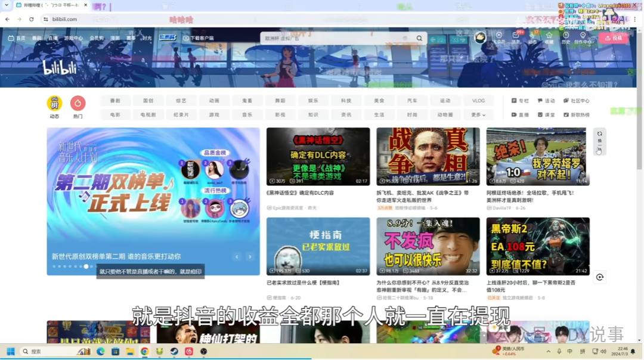
Task: Expand the 更多 category dropdown
Action: [x=478, y=115]
